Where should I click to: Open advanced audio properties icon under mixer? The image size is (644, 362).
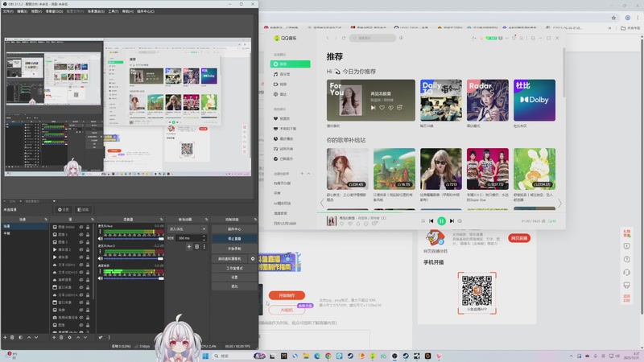click(101, 337)
